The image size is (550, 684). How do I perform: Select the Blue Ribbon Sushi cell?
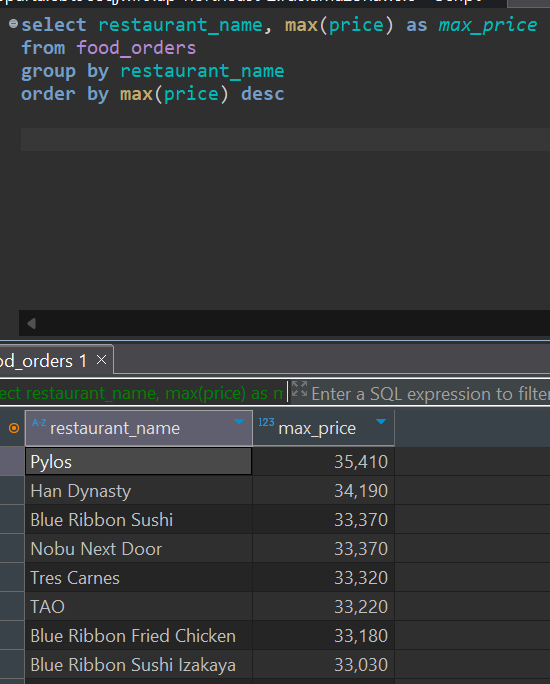coord(139,520)
